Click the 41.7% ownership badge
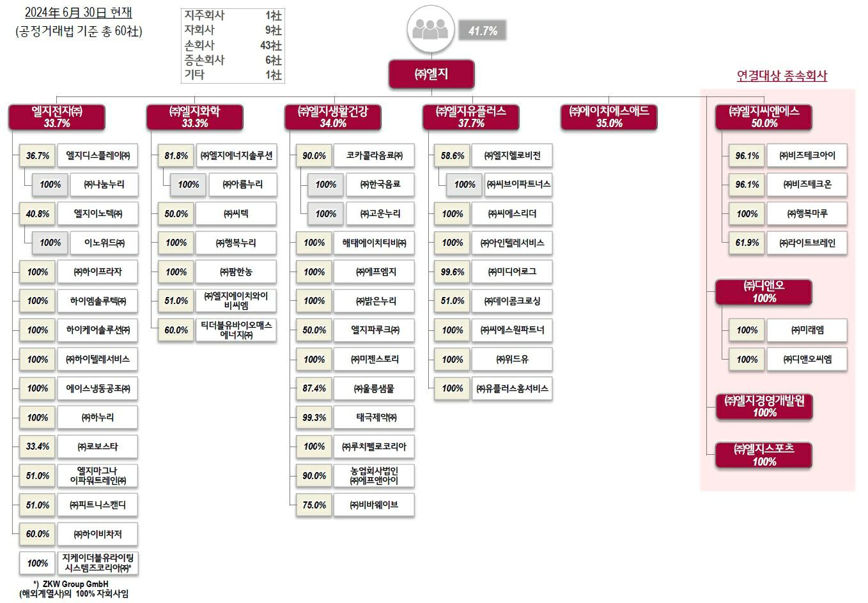 point(483,31)
